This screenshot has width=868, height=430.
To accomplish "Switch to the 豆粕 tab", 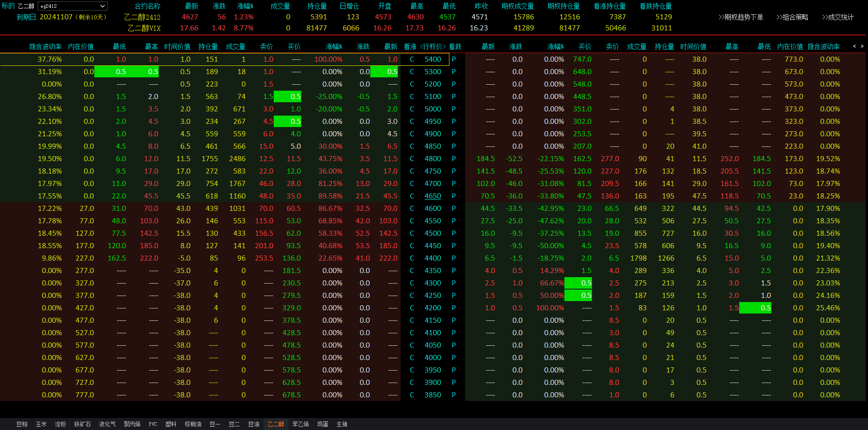I will [22, 424].
